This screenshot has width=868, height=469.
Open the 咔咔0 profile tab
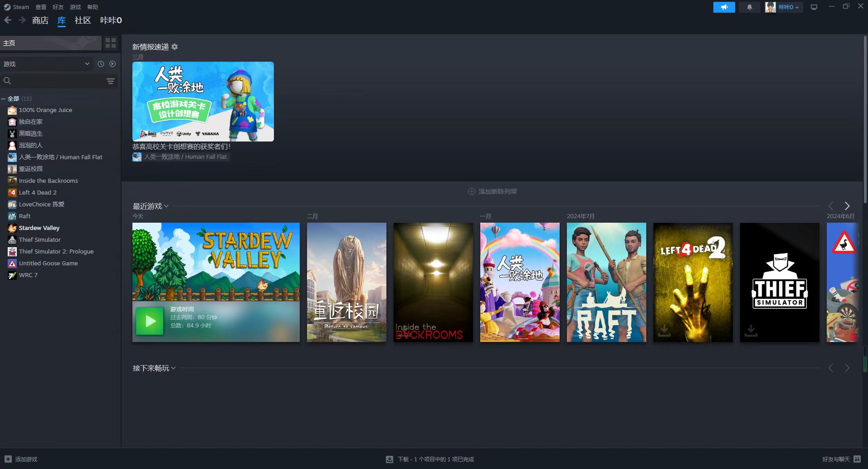pos(111,20)
